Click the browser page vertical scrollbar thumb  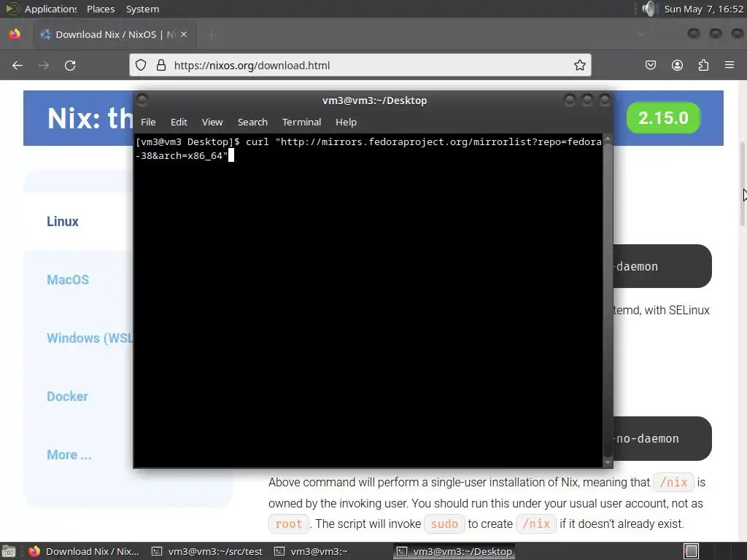tap(742, 184)
